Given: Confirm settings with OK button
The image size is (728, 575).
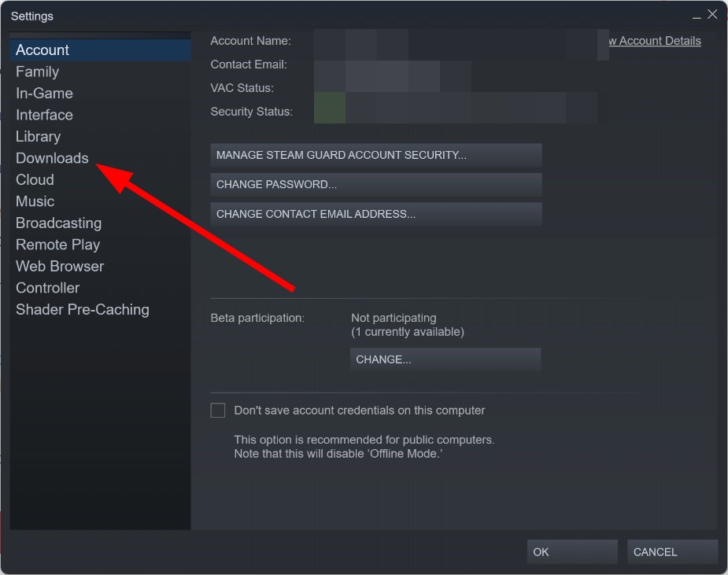Looking at the screenshot, I should [572, 552].
